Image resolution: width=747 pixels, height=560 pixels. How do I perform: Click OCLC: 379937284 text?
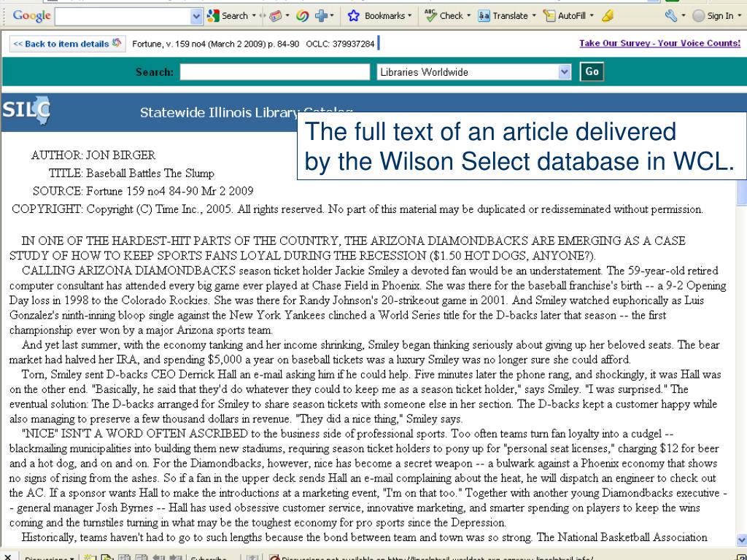coord(340,44)
